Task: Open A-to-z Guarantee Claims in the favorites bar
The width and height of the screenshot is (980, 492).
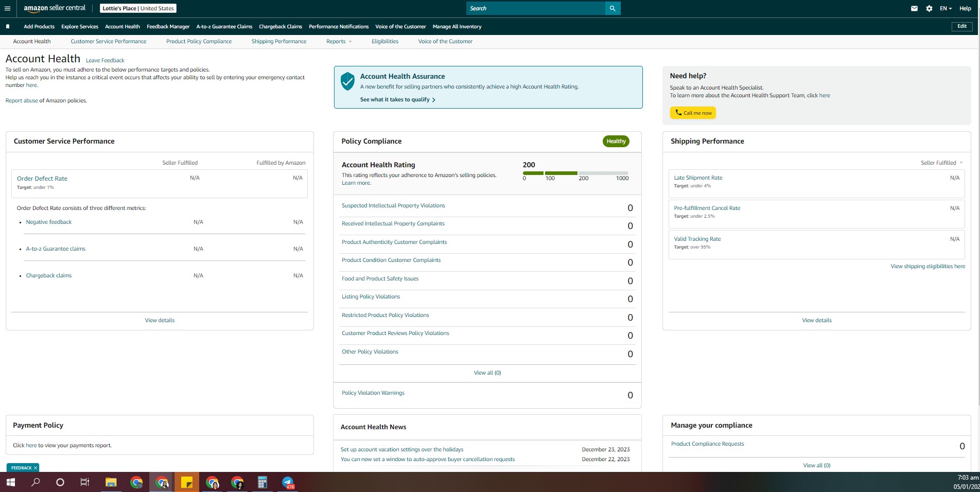Action: [x=224, y=27]
